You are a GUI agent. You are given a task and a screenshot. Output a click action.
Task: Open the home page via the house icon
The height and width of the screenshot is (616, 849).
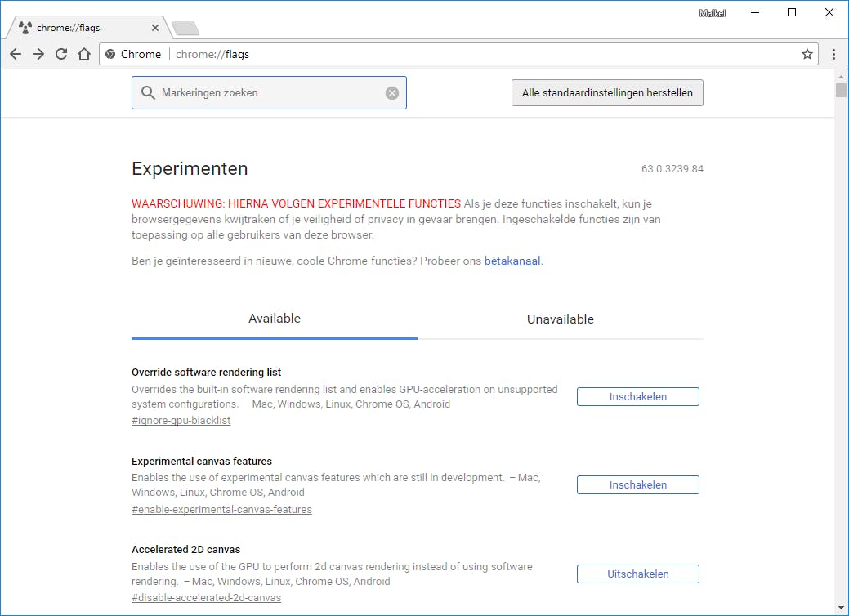[84, 54]
